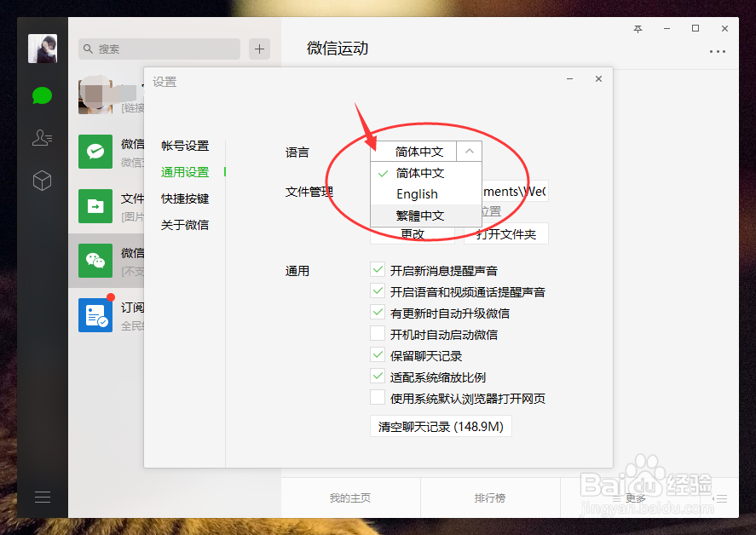This screenshot has height=535, width=756.
Task: Choose 简体中文 in the language list
Action: 426,173
